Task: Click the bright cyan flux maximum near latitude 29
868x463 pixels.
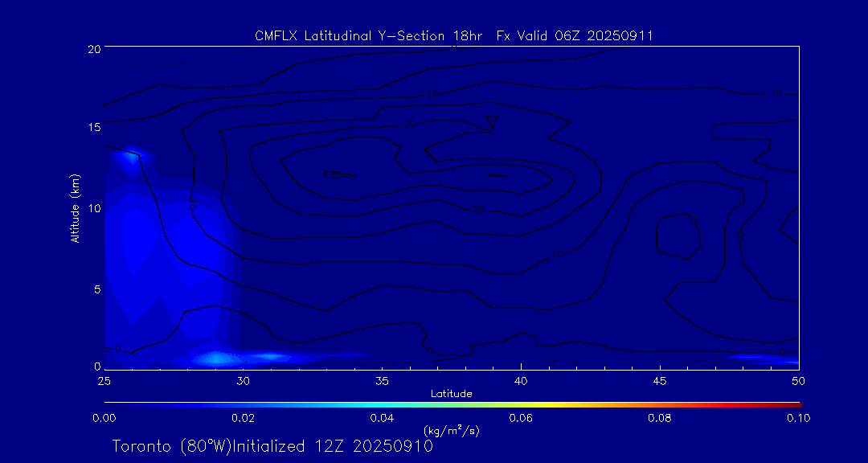Action: 216,359
